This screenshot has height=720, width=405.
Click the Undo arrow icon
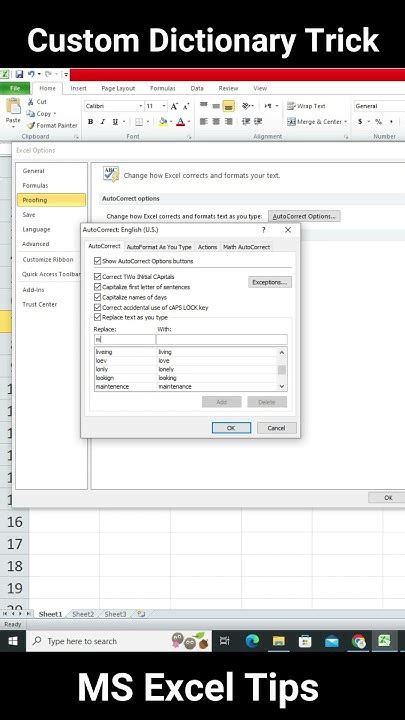coord(31,74)
